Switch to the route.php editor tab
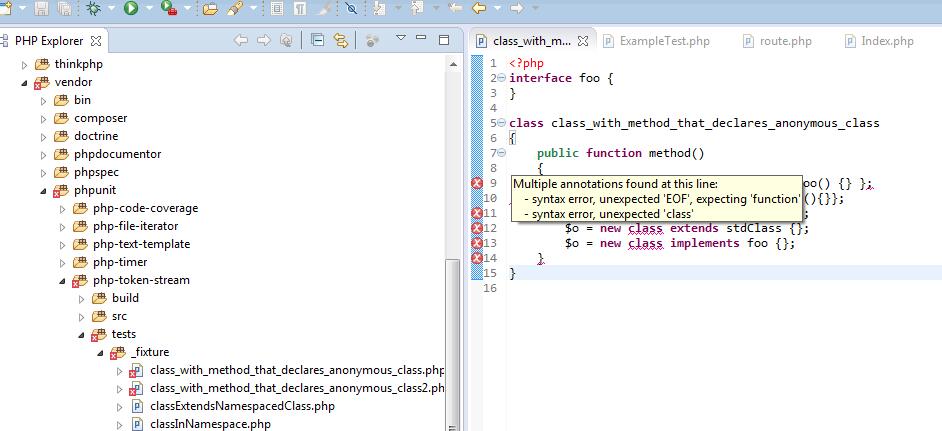Screen dimensions: 942x431 pyautogui.click(x=787, y=41)
